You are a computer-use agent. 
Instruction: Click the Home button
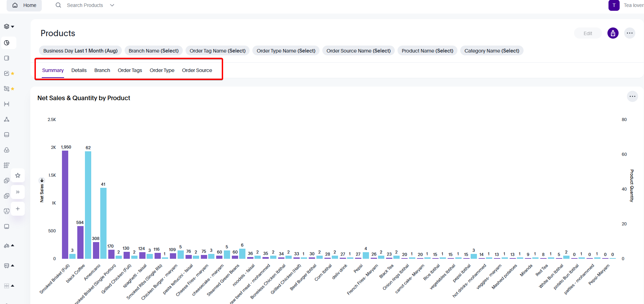[x=24, y=5]
